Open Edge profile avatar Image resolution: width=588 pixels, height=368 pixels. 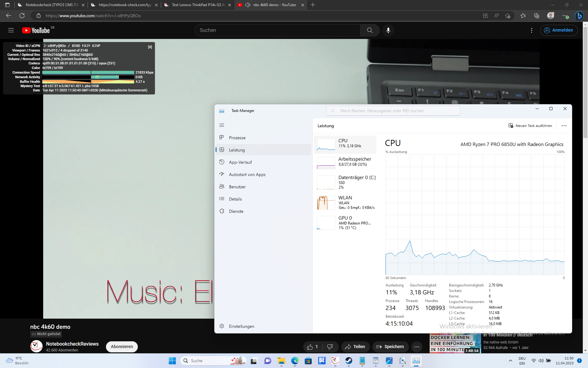click(551, 16)
